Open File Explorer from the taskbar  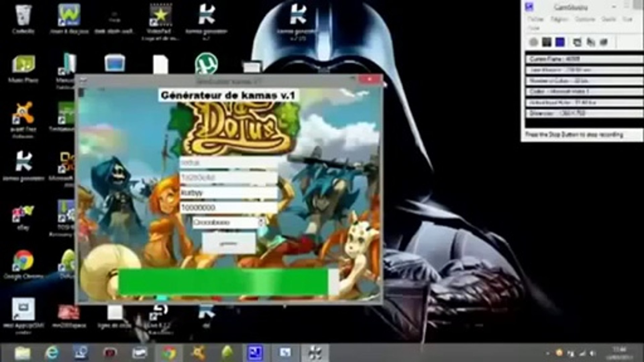(x=22, y=353)
